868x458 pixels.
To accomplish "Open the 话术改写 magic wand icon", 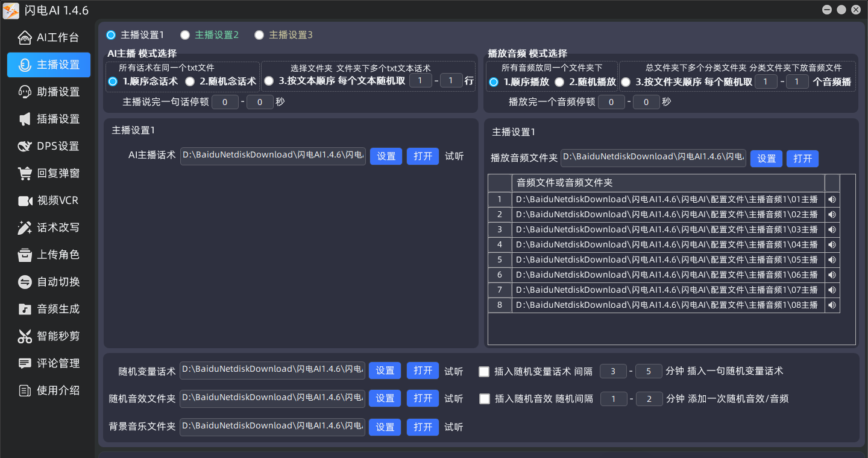I will pos(25,227).
